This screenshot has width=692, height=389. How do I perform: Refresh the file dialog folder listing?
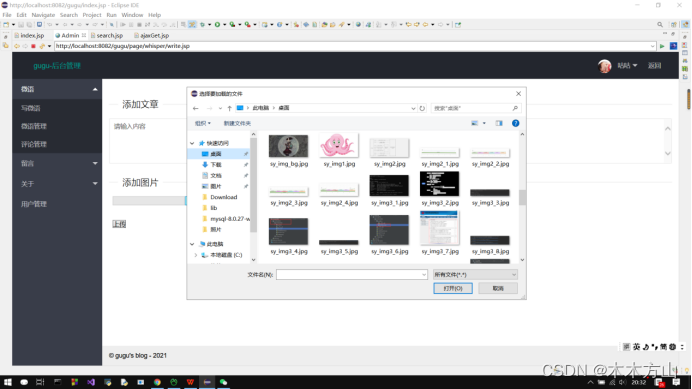(x=422, y=108)
